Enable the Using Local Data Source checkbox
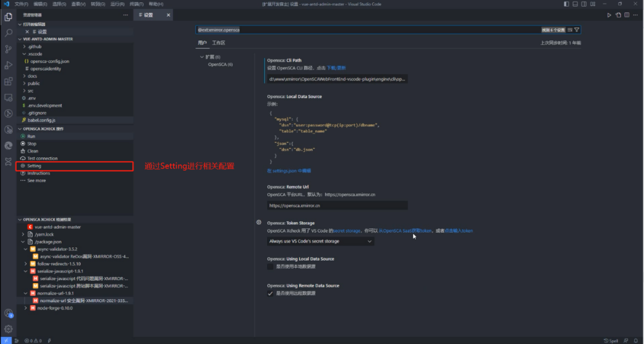644x344 pixels. click(x=270, y=266)
